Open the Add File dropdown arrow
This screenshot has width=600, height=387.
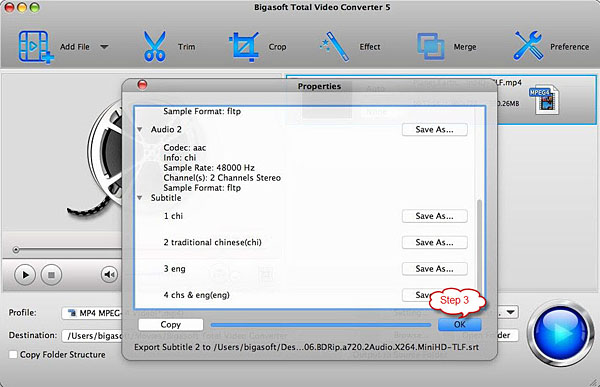point(104,47)
